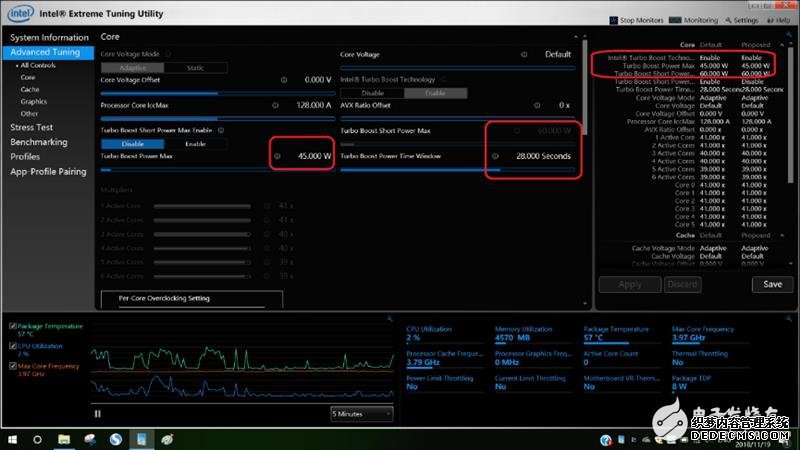Select Core sub-item in sidebar

pyautogui.click(x=28, y=78)
